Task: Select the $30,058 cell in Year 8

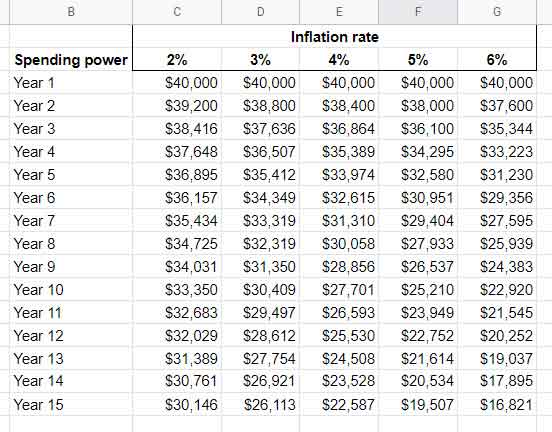Action: (x=339, y=244)
